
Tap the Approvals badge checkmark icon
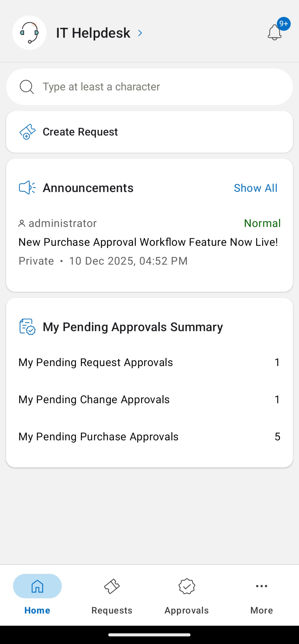(x=187, y=586)
